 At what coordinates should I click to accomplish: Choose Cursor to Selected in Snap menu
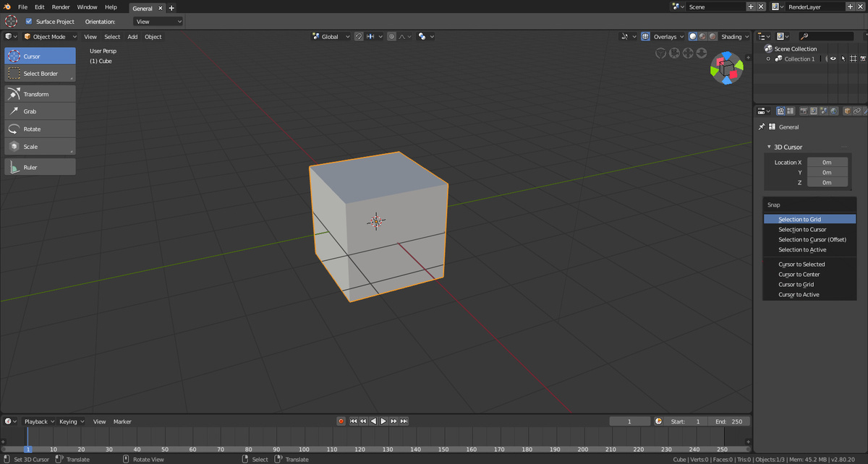(810, 264)
